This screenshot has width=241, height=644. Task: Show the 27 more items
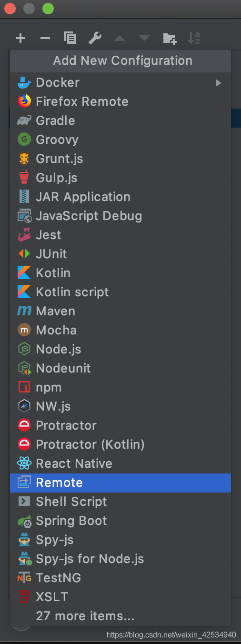tap(120, 616)
